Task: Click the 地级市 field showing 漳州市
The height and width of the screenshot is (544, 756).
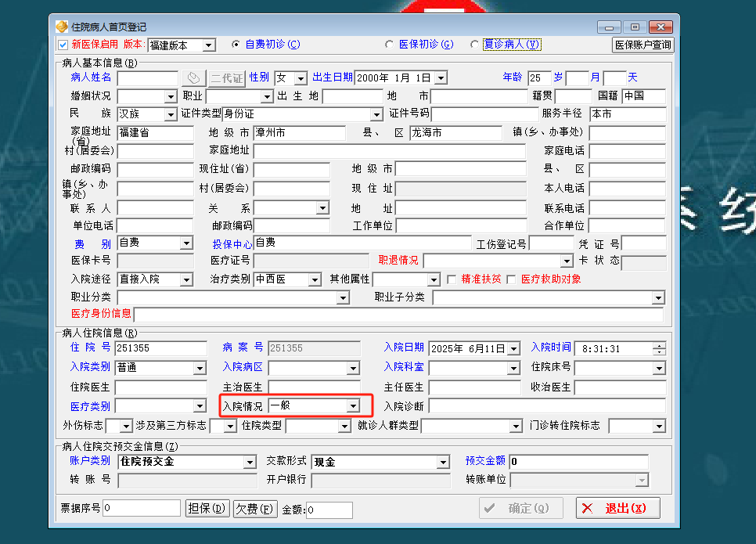Action: click(300, 132)
